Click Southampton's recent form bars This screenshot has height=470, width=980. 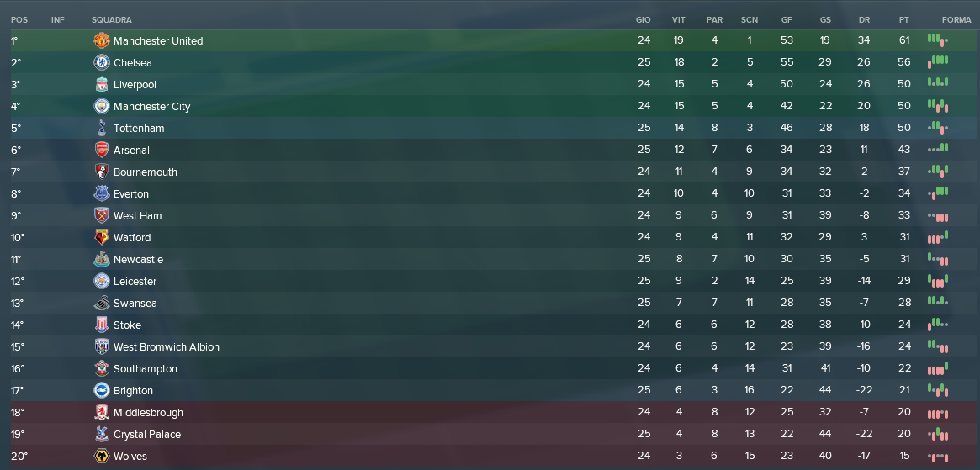[937, 367]
